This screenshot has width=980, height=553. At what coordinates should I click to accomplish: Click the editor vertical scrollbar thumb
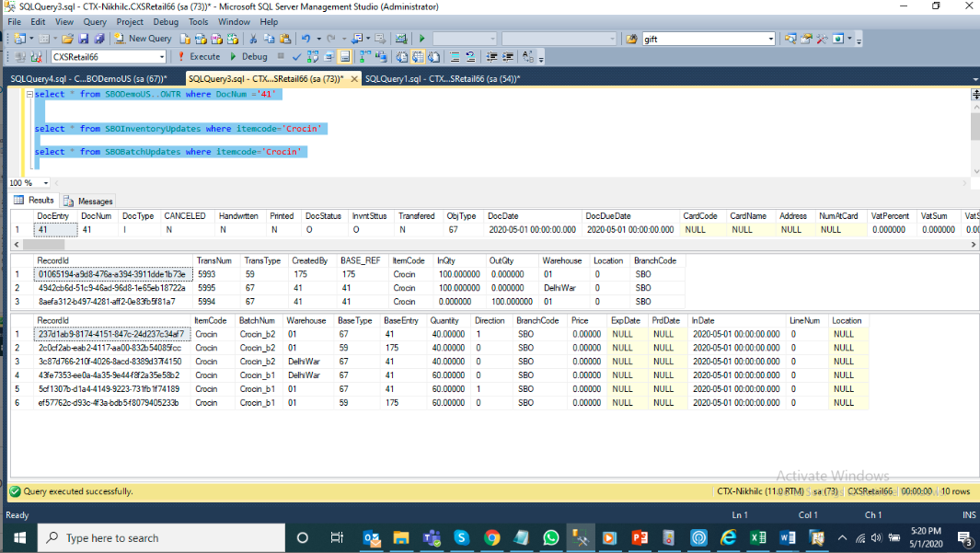pos(975,126)
